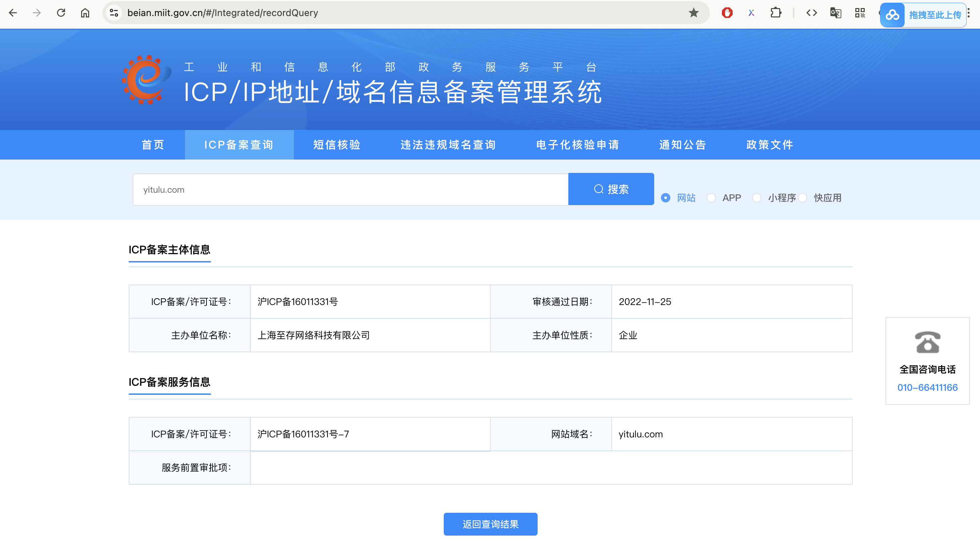980x553 pixels.
Task: Focus the yitulu.com search input field
Action: pos(350,189)
